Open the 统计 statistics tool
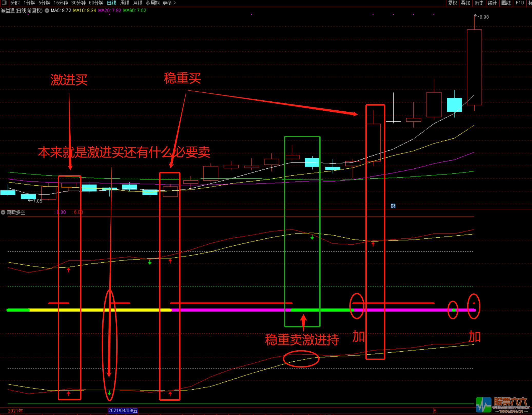Image resolution: width=532 pixels, height=415 pixels. [x=492, y=3]
